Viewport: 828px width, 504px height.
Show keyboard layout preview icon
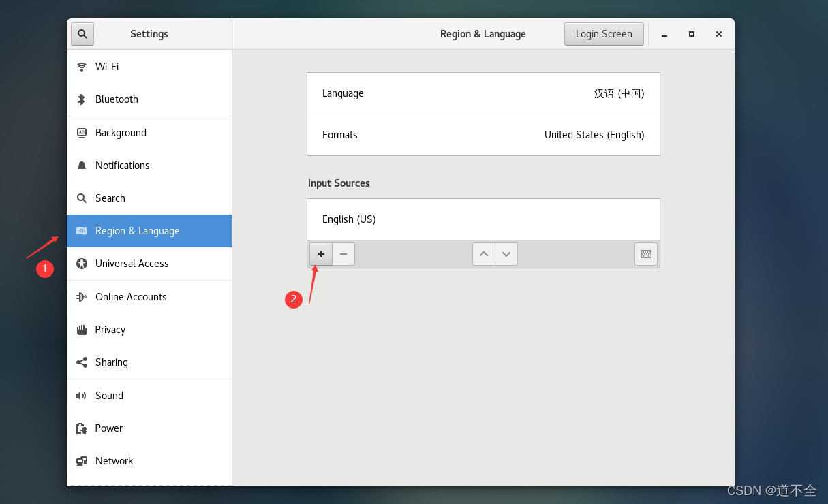point(646,254)
